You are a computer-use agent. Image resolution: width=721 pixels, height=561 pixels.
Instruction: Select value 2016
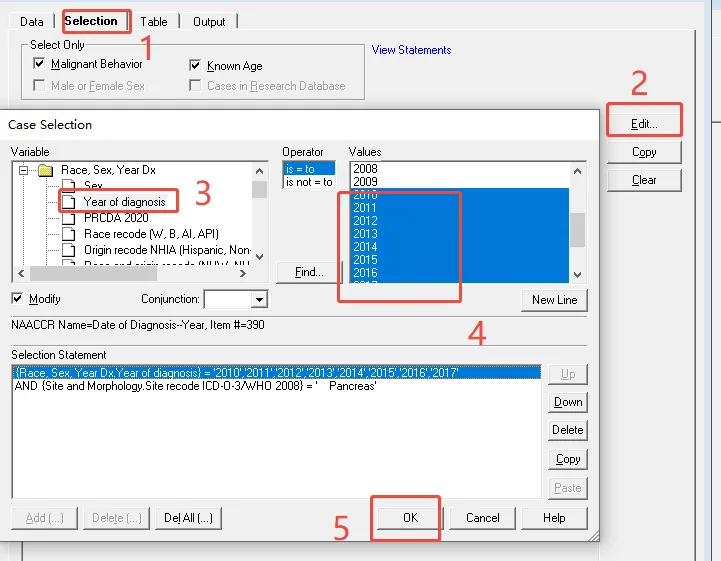(x=459, y=273)
